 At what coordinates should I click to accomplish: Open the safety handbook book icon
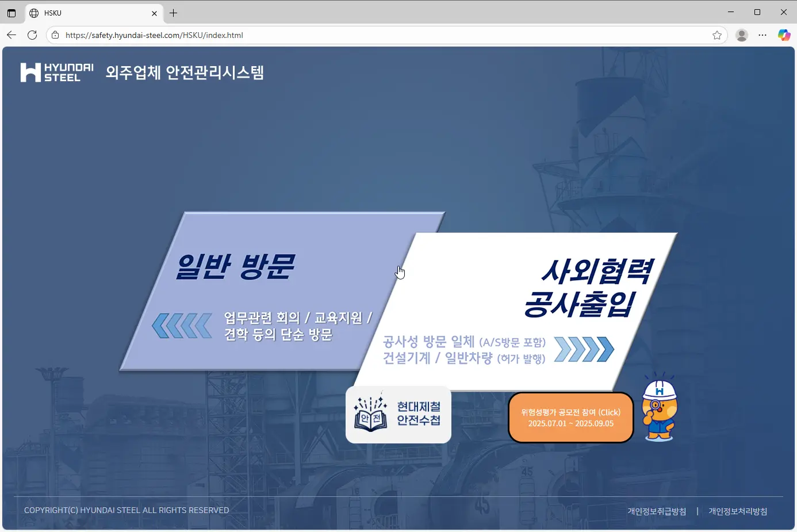point(370,415)
